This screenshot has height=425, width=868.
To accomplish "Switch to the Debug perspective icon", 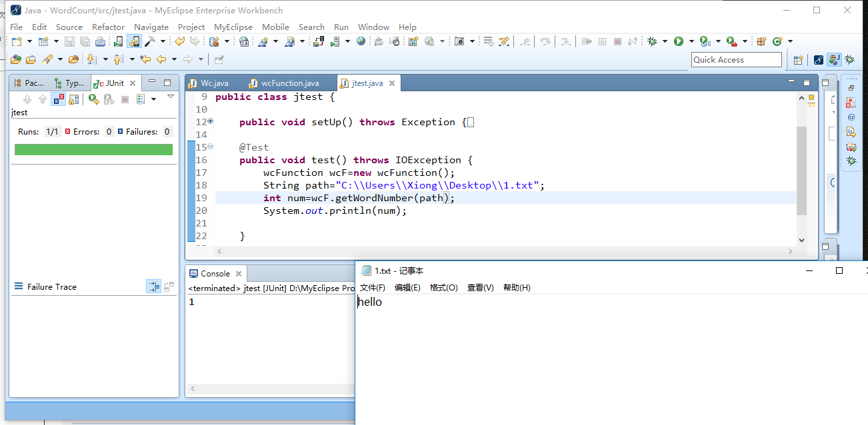I will (849, 59).
